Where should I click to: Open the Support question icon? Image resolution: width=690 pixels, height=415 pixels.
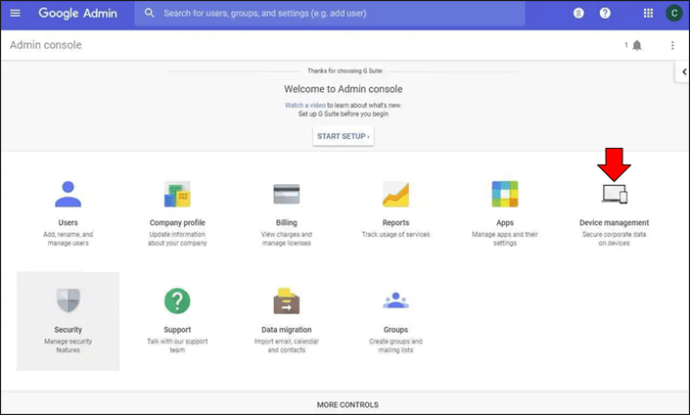pos(177,301)
